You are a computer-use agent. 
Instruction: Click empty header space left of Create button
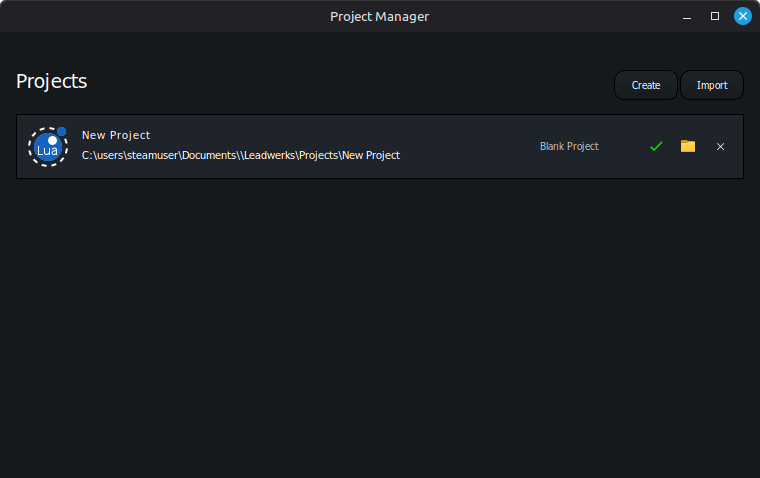[x=350, y=85]
